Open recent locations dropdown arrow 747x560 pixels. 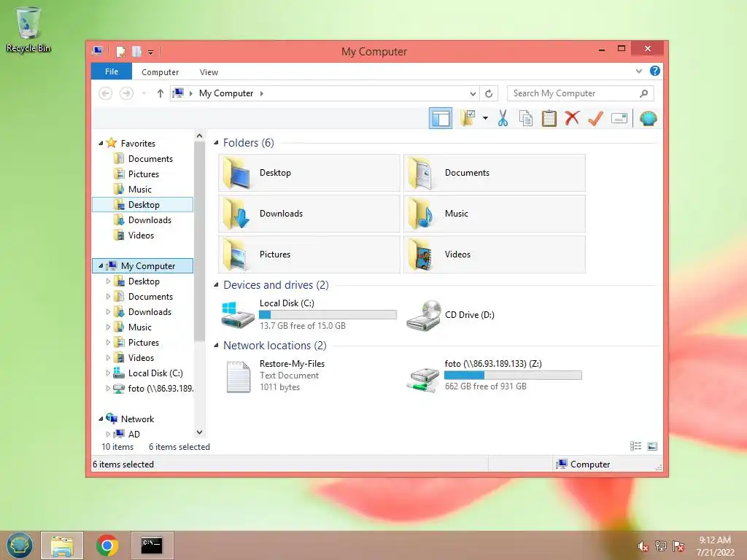(144, 93)
